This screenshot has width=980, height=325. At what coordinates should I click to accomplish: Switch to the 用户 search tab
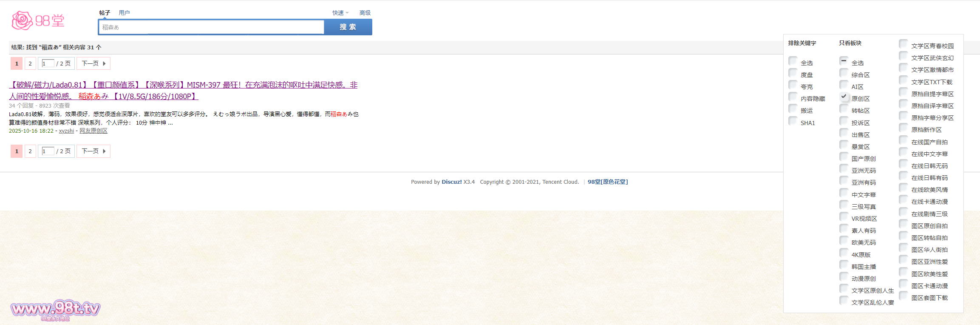(x=124, y=13)
